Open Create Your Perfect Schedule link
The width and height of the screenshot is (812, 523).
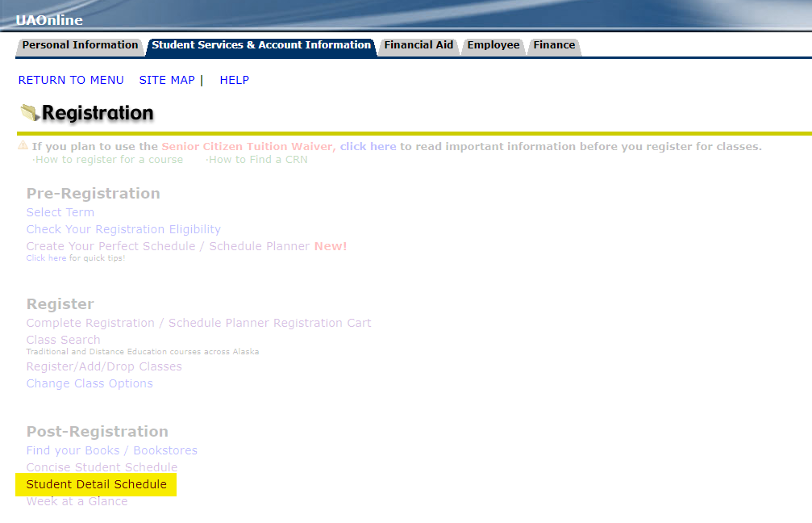(x=110, y=246)
